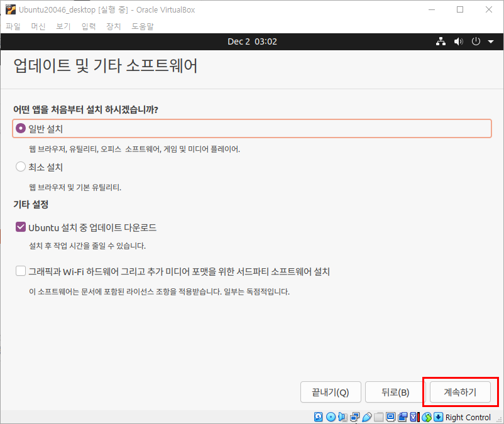
Task: Click the optical disc icon in status bar
Action: [x=331, y=417]
